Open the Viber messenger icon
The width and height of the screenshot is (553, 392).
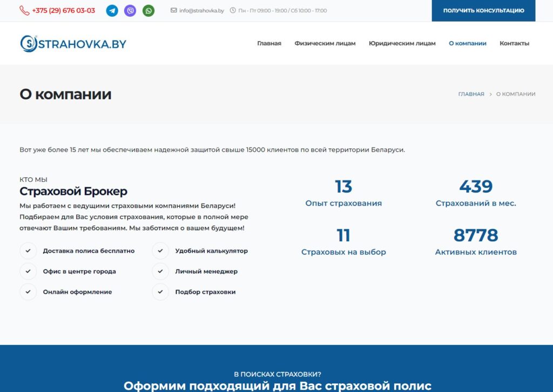coord(130,11)
